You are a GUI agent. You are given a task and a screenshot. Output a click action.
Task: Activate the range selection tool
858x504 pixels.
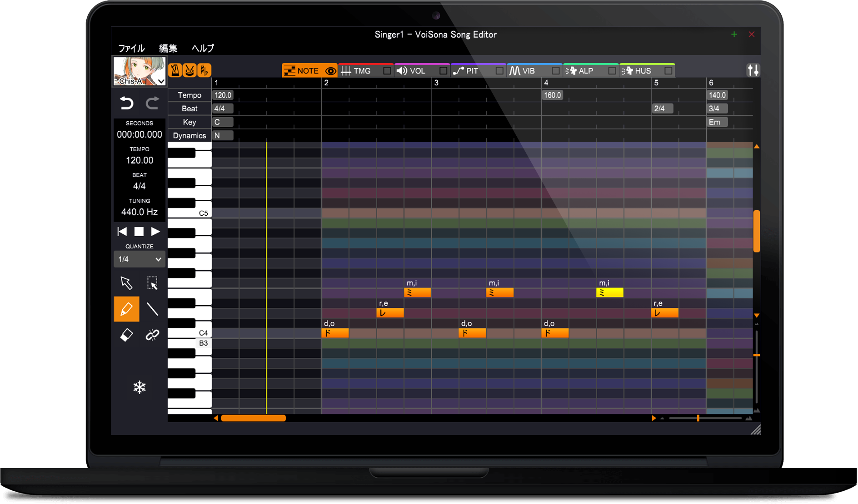152,283
